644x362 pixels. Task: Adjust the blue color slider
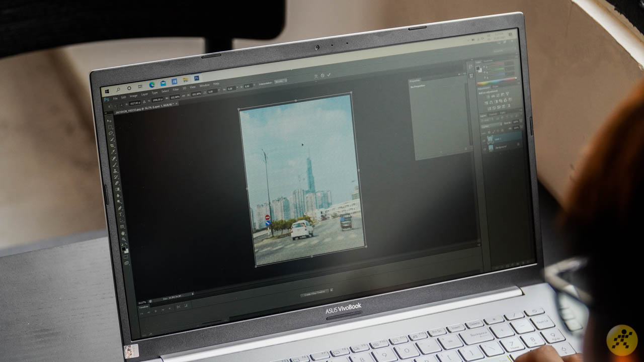coord(496,74)
